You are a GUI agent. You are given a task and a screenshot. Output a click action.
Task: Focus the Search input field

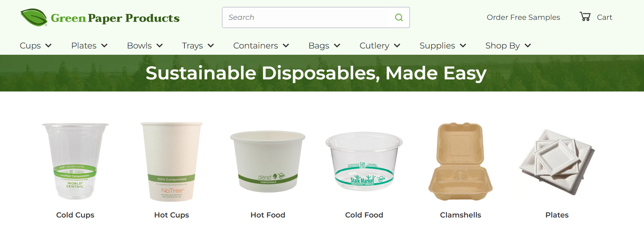pos(305,17)
